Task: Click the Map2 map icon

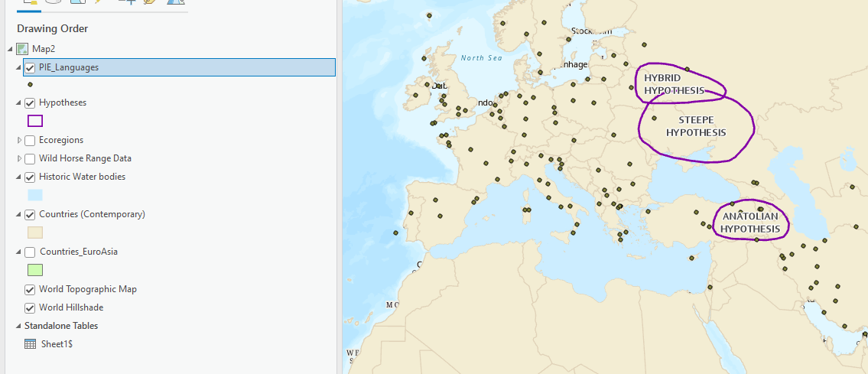Action: (22, 49)
